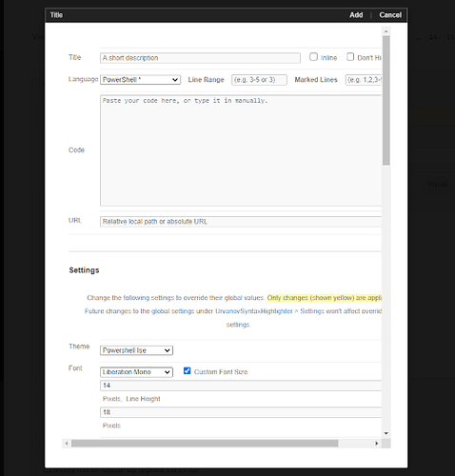Click the 'Pixels, Line Height' label

[131, 399]
